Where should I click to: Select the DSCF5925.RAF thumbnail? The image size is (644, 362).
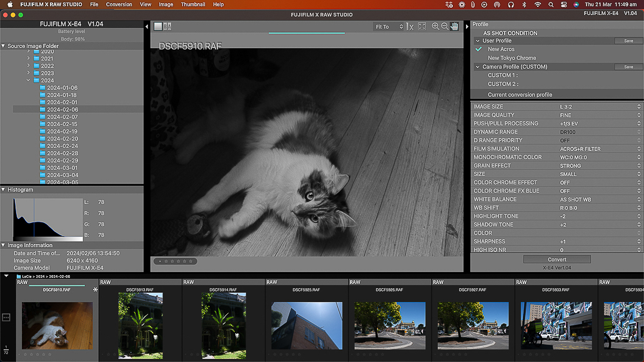click(307, 326)
